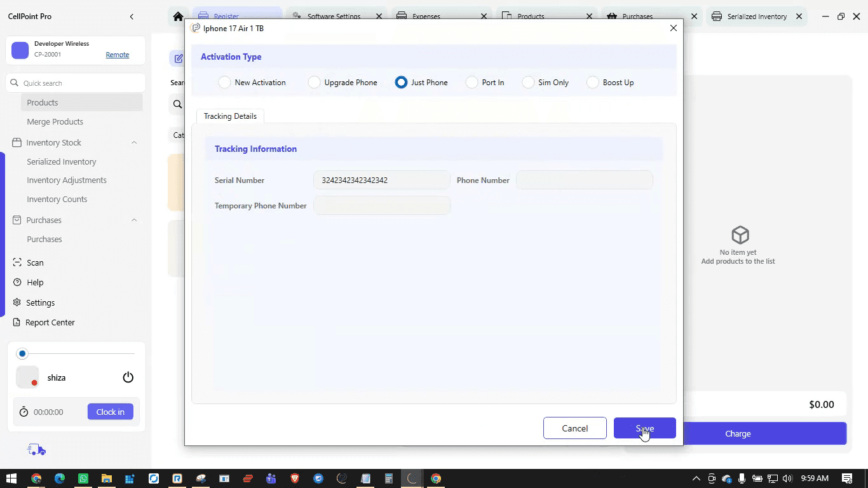Open Report Center in the sidebar
The width and height of the screenshot is (868, 488).
coord(50,322)
